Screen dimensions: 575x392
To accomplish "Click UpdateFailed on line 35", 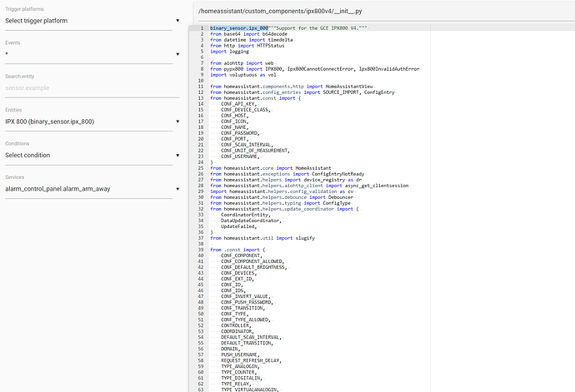I will coord(237,226).
